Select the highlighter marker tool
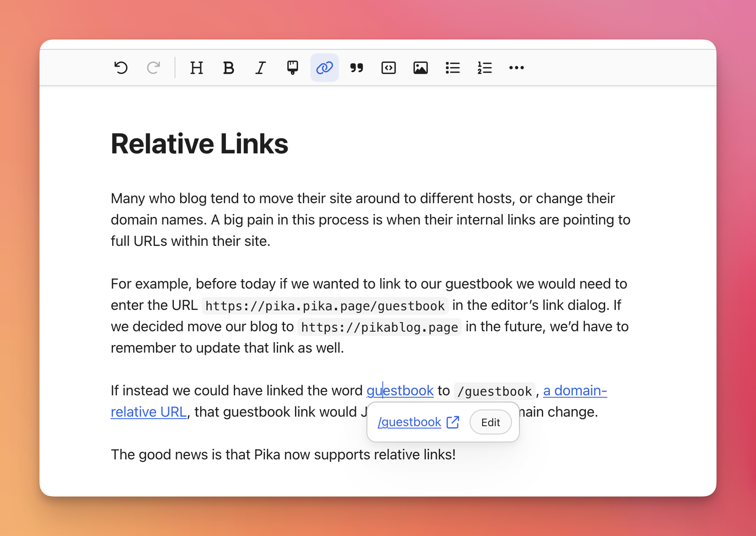This screenshot has width=756, height=536. pyautogui.click(x=292, y=68)
